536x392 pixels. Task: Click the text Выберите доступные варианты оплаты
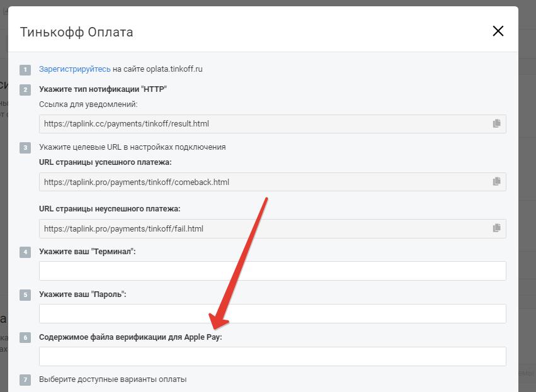click(x=113, y=379)
